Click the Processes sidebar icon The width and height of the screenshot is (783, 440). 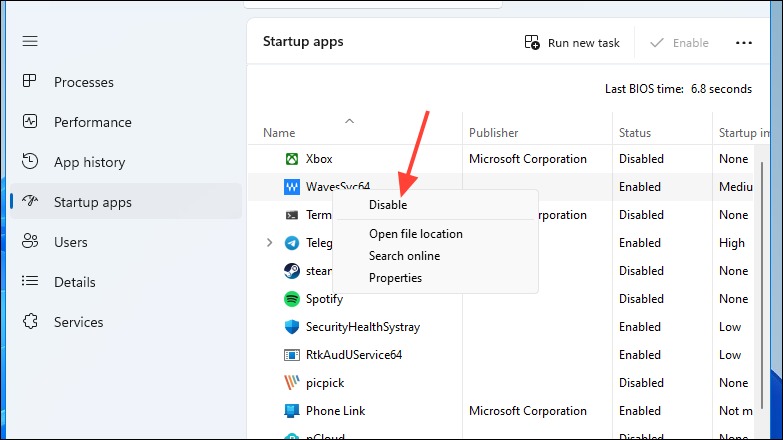coord(30,80)
